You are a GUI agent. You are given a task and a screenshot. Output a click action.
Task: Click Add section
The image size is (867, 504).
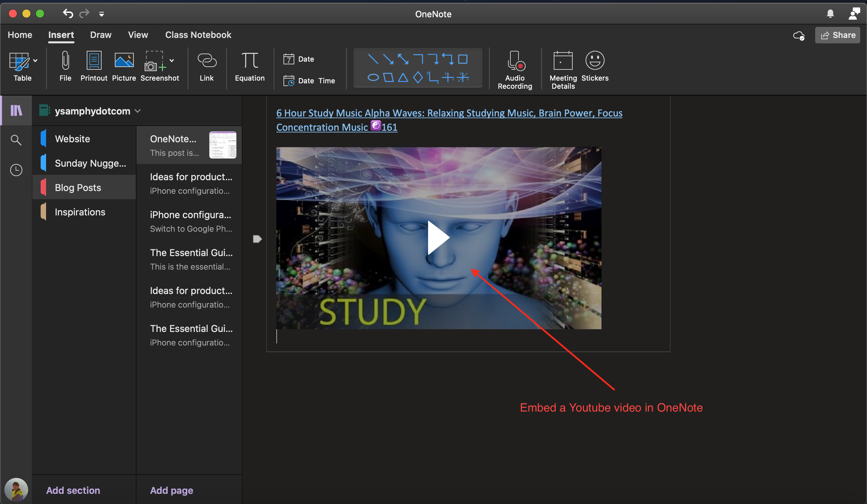(73, 490)
